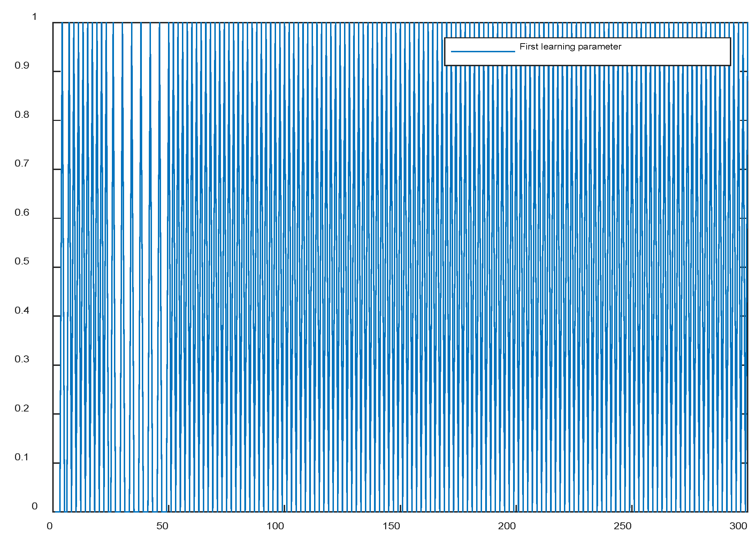Click the x-axis label 100
Screen dimensions: 756x538
(x=275, y=526)
